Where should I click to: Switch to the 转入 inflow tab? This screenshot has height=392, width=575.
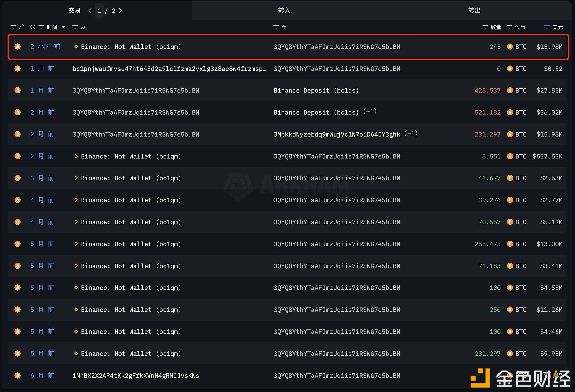(x=284, y=11)
